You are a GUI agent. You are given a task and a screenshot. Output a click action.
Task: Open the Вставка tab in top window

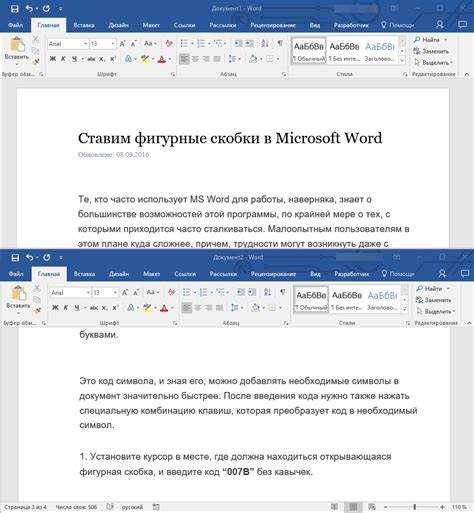pos(84,25)
